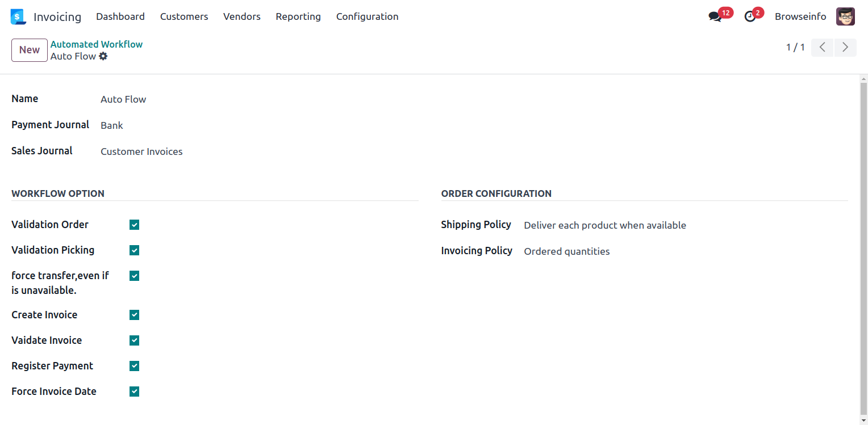This screenshot has width=868, height=425.
Task: Click the Name field containing Auto Flow
Action: tap(123, 99)
